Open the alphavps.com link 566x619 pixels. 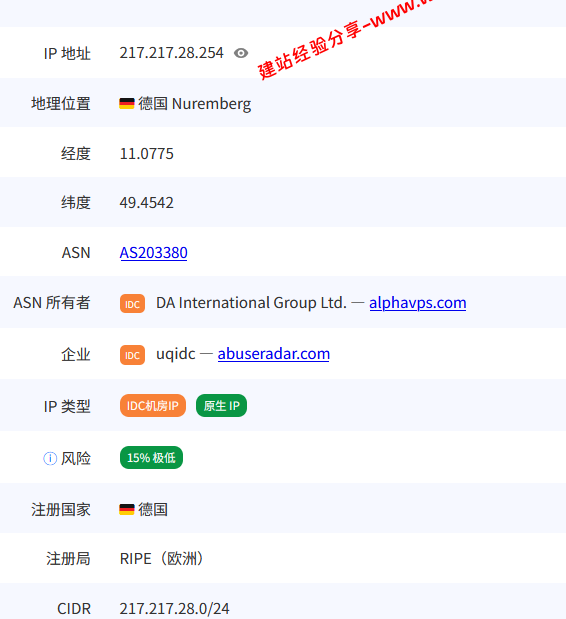click(x=418, y=303)
